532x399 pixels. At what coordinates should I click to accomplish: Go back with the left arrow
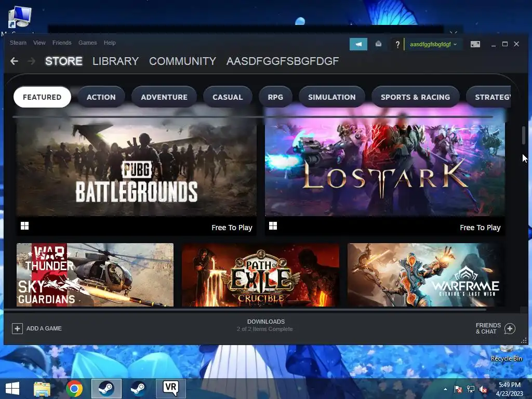click(x=14, y=61)
